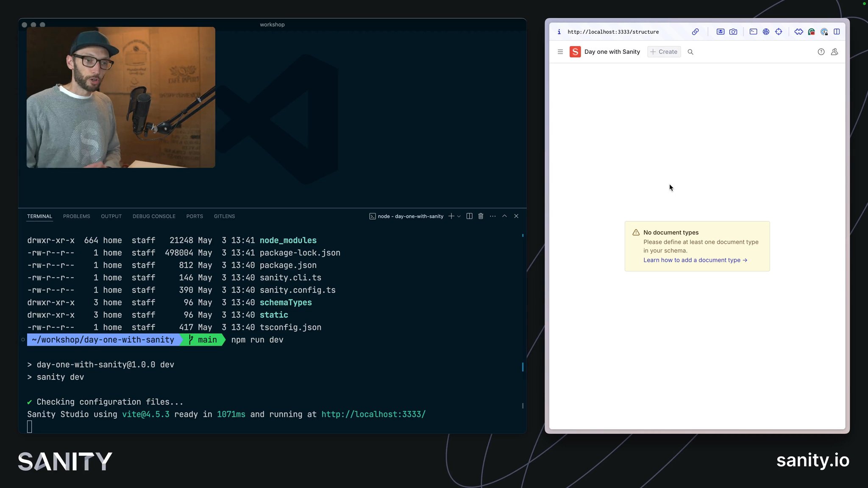The height and width of the screenshot is (488, 868).
Task: Close the terminal panel with X
Action: click(x=516, y=216)
